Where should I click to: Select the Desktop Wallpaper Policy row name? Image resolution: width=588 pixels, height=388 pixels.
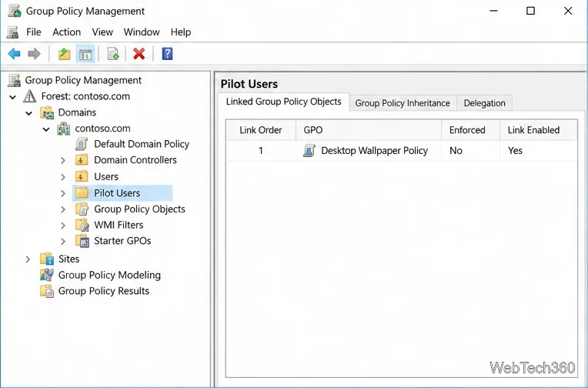click(x=375, y=151)
